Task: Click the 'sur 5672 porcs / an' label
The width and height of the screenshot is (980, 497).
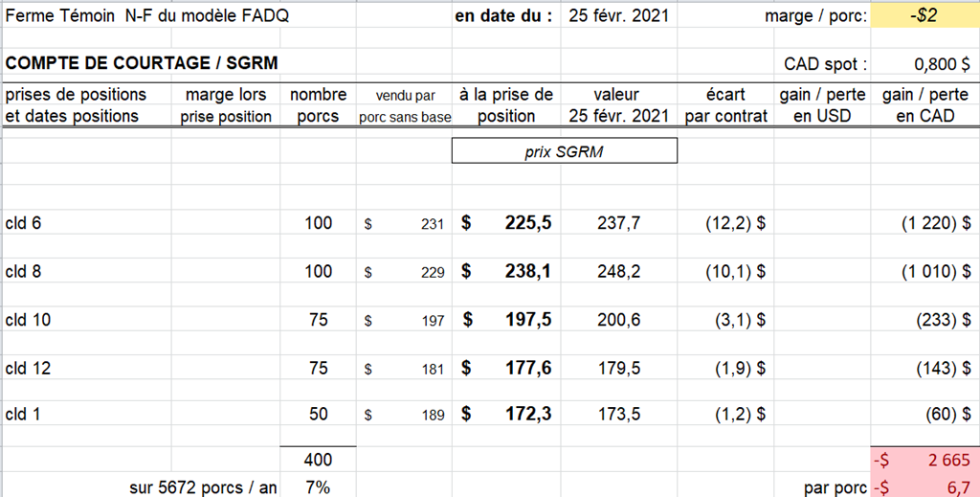Action: (203, 487)
